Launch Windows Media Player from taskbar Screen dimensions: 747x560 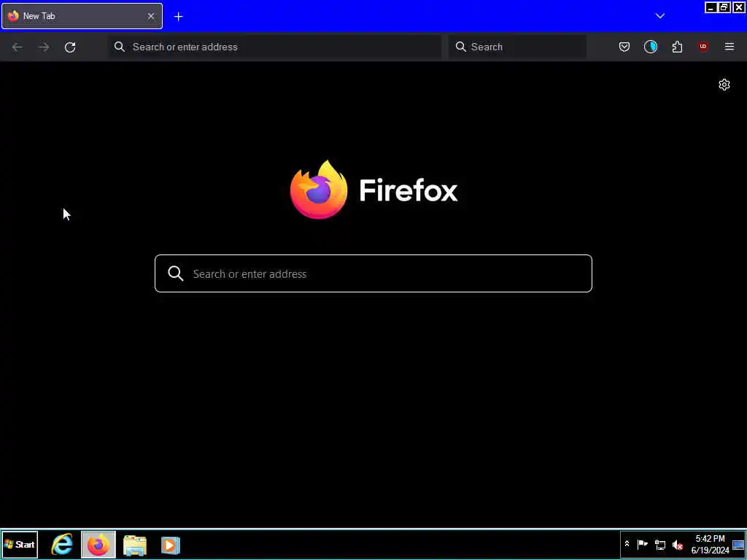click(x=170, y=545)
